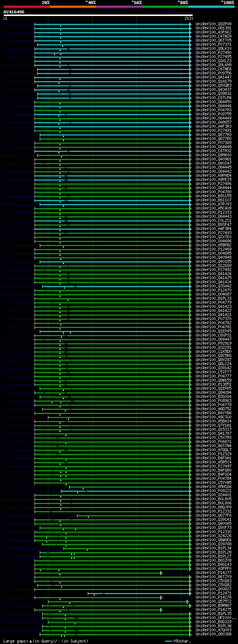Click the purple ~60% identity color segment

pyautogui.click(x=119, y=7)
